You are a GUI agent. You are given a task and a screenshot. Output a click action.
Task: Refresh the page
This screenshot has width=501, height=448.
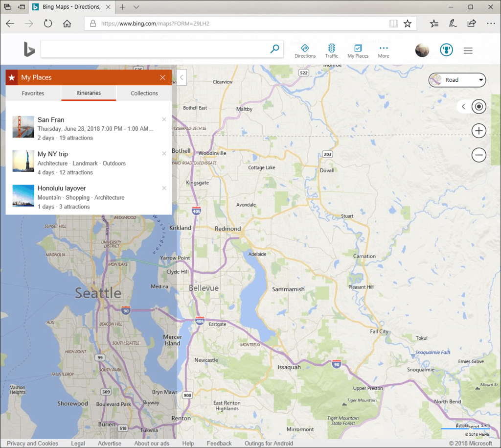click(x=48, y=24)
